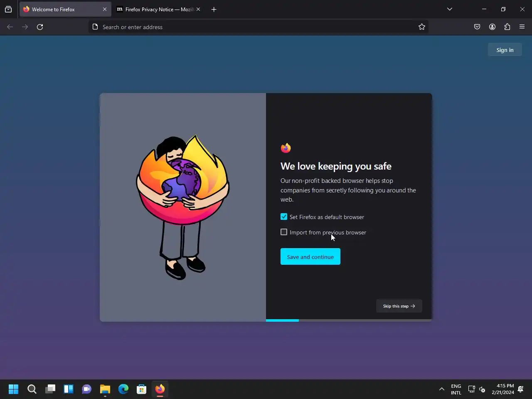Click the Sign in button
532x399 pixels.
tap(505, 50)
